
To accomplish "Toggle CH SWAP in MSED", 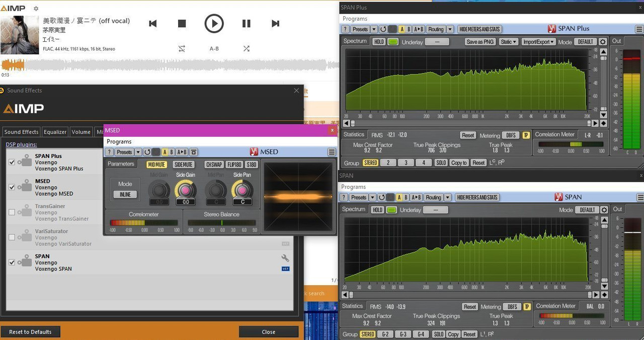I will 214,165.
